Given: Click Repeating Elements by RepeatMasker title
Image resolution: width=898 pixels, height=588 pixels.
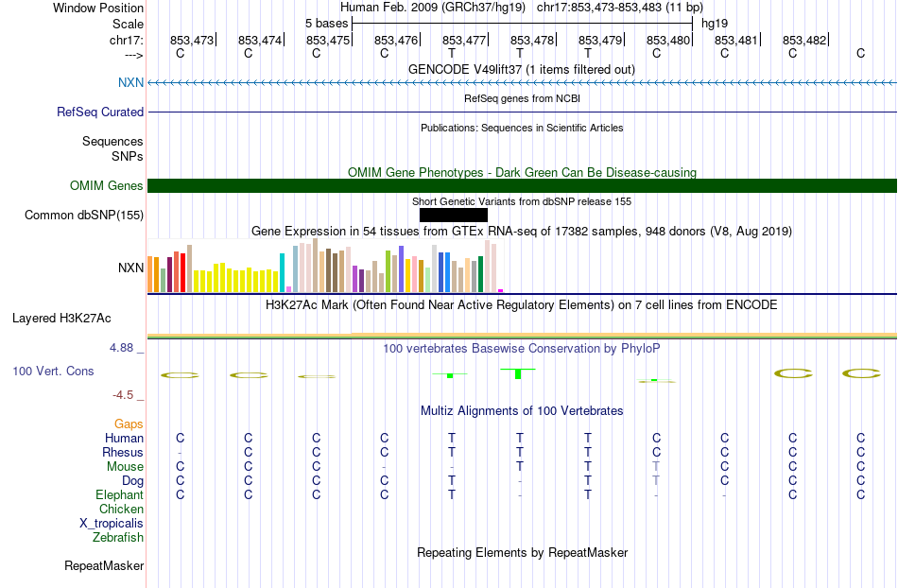Looking at the screenshot, I should (522, 552).
